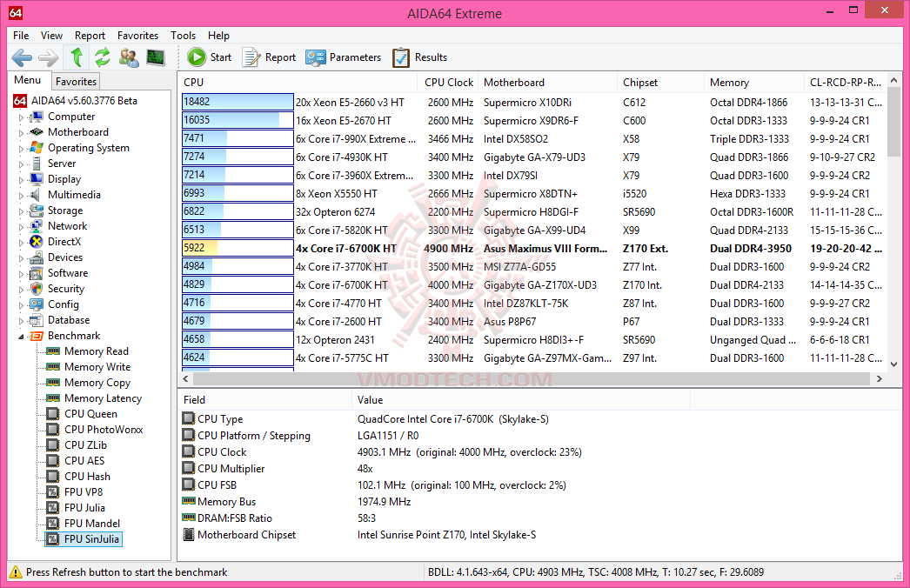Go up one level with green arrow
This screenshot has height=588, width=910.
(x=76, y=57)
